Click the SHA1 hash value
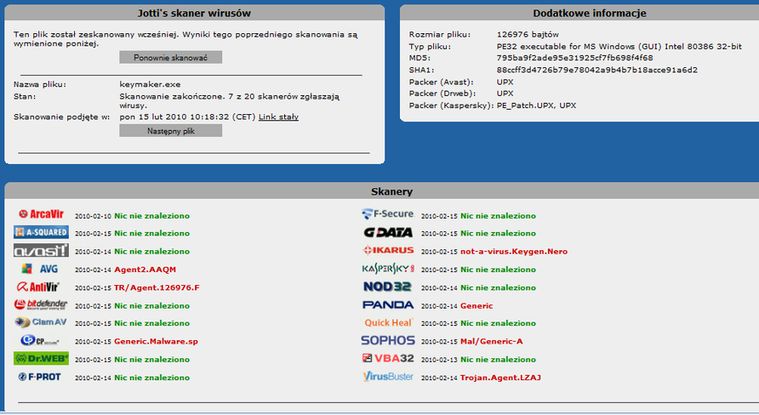 (597, 70)
